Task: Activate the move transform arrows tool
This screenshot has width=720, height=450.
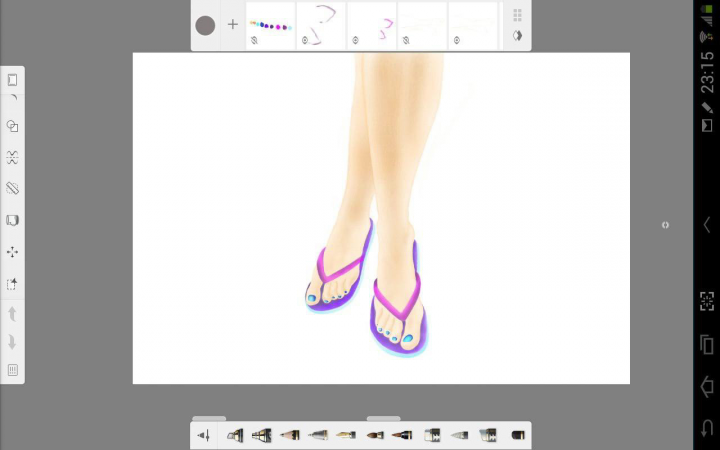Action: (12, 252)
